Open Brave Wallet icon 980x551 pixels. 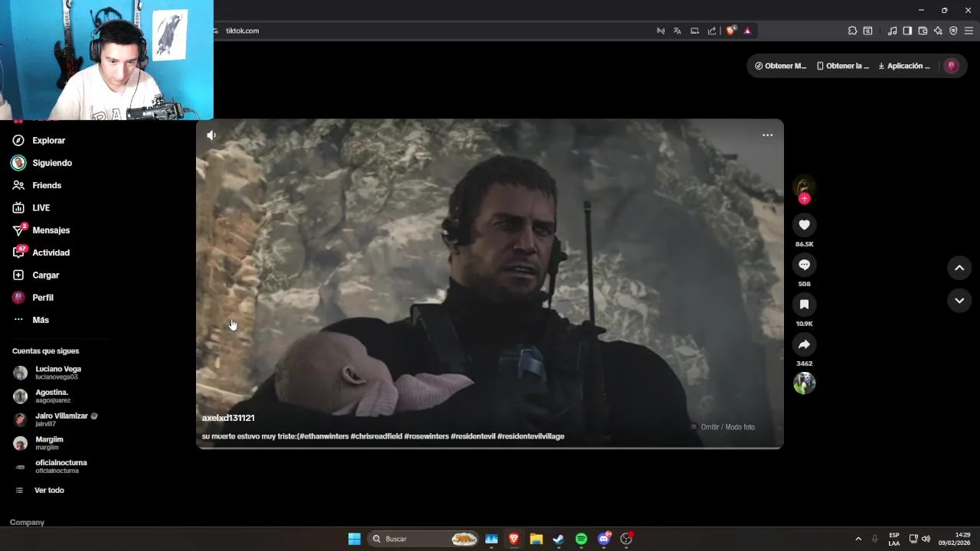[923, 31]
